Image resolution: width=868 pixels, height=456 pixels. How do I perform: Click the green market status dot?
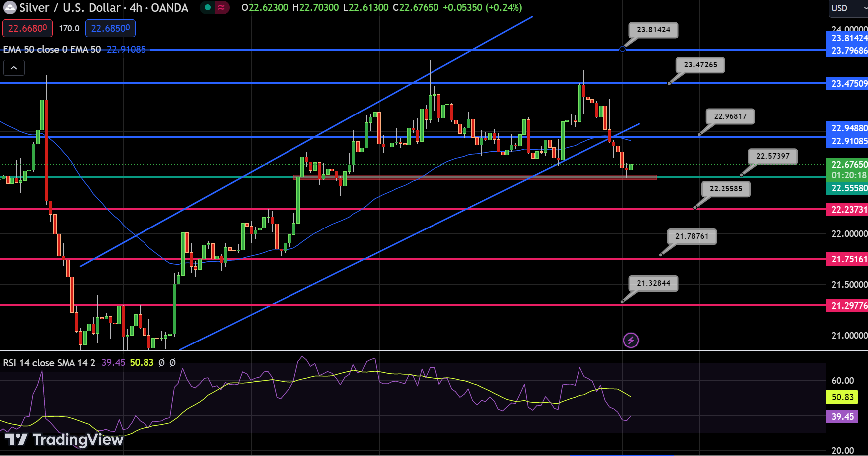[208, 8]
